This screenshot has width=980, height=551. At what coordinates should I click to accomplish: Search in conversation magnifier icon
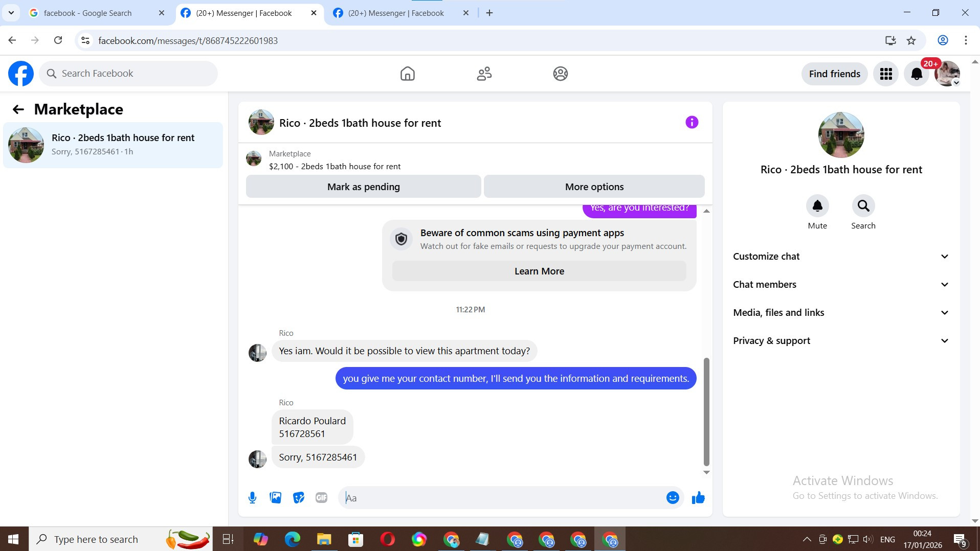click(x=863, y=205)
